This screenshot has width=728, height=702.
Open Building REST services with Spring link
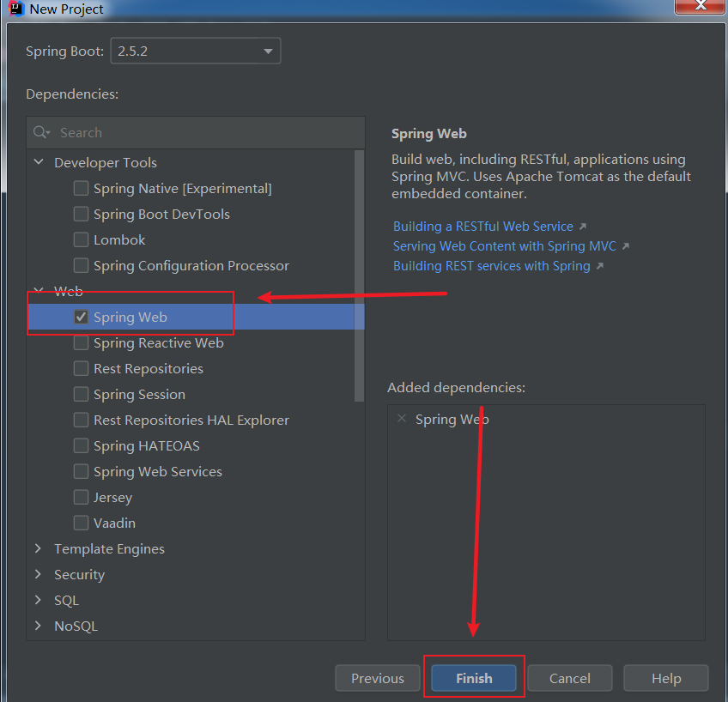[491, 266]
